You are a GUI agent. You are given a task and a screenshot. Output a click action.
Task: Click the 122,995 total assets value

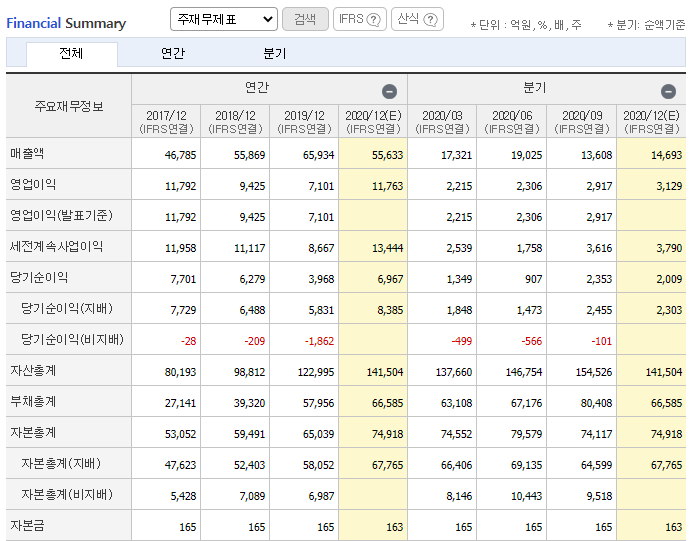316,372
